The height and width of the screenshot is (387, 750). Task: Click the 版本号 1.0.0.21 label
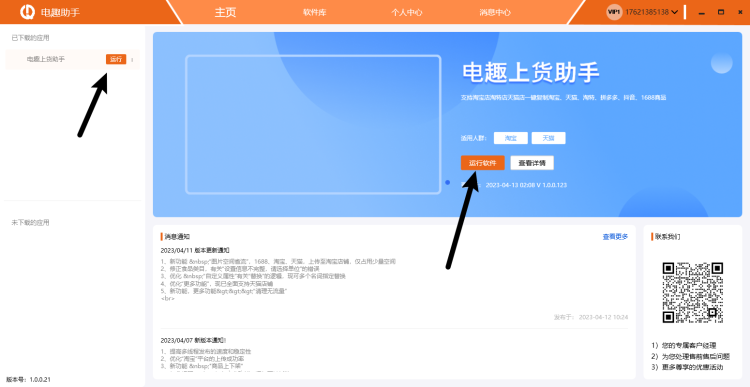(29, 380)
